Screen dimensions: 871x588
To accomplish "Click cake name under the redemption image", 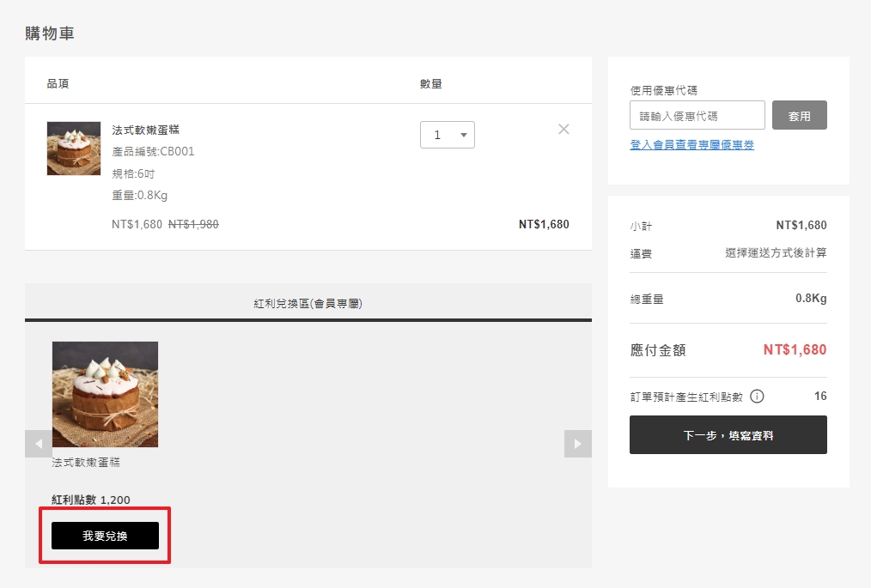I will 86,463.
